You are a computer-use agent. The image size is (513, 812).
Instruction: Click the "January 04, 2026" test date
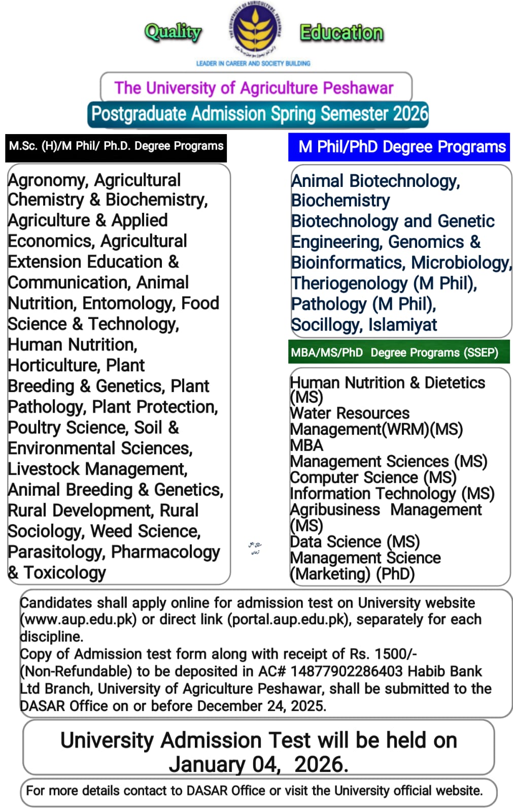[258, 764]
